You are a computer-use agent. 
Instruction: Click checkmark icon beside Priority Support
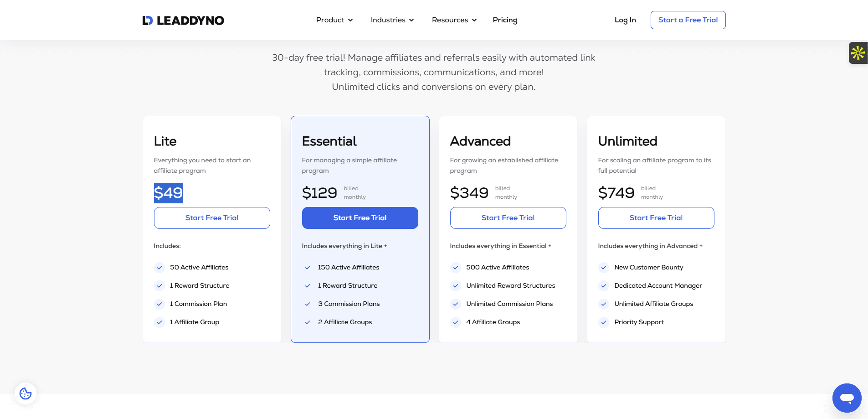[x=604, y=322]
